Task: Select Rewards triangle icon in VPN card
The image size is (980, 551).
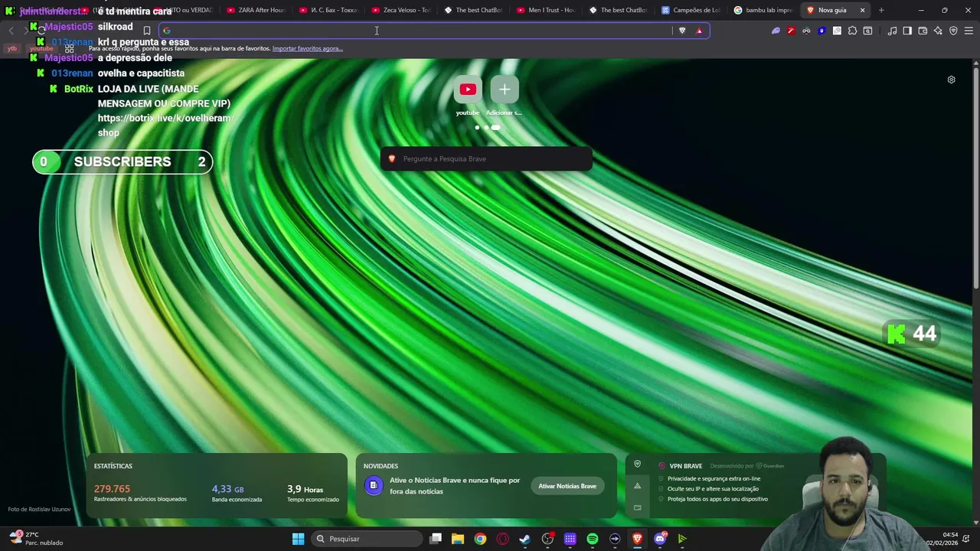Action: (x=637, y=486)
